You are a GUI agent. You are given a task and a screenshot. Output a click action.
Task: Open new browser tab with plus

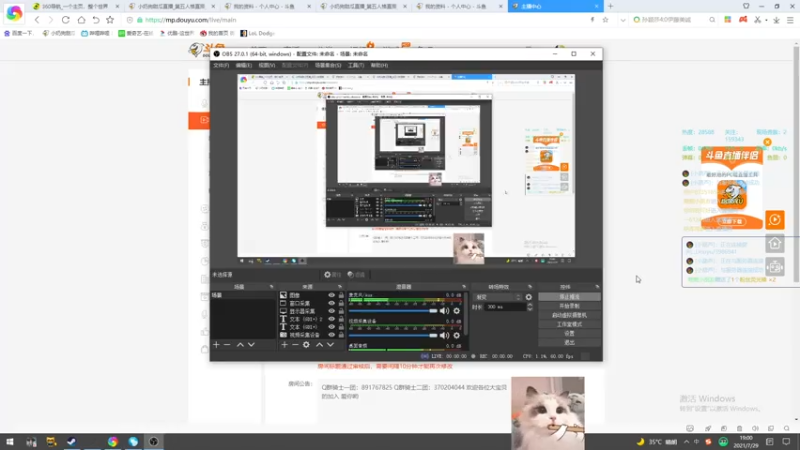pos(610,6)
